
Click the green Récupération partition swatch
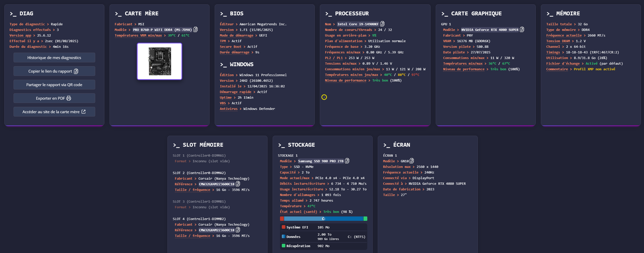click(x=283, y=246)
